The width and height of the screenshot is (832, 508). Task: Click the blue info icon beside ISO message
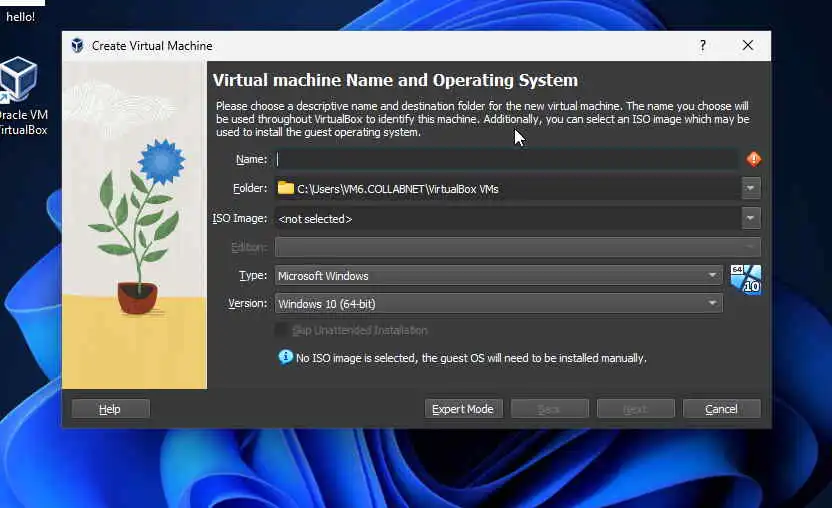click(x=285, y=357)
